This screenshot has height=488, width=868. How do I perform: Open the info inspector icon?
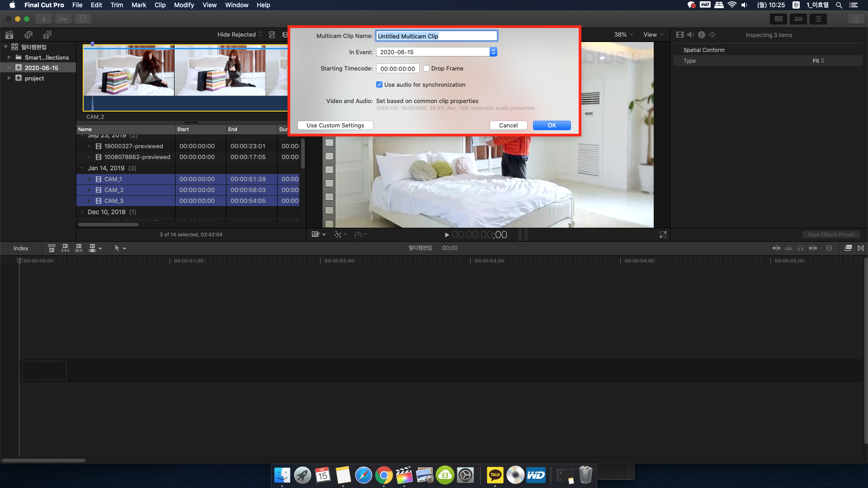pos(701,35)
